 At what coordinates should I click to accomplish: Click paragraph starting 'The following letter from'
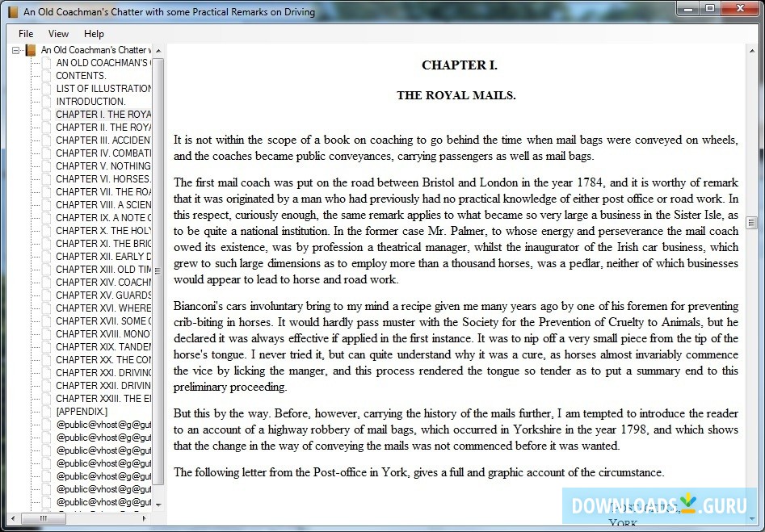pos(418,472)
